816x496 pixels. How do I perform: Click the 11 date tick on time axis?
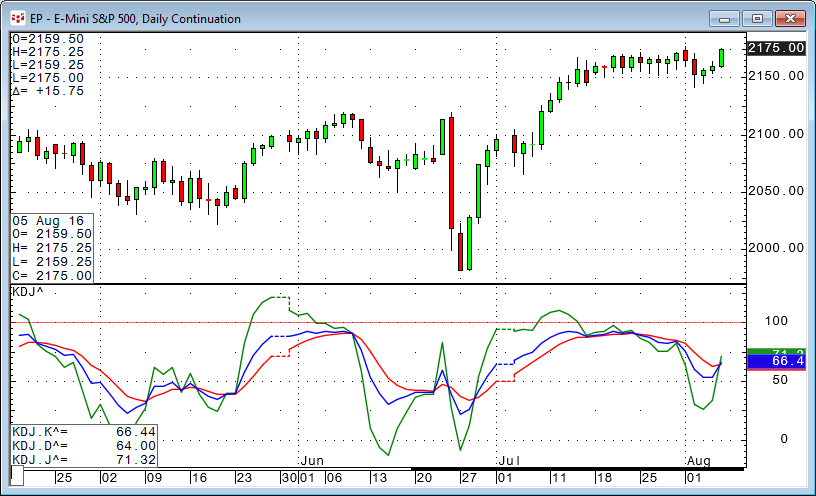pos(558,478)
